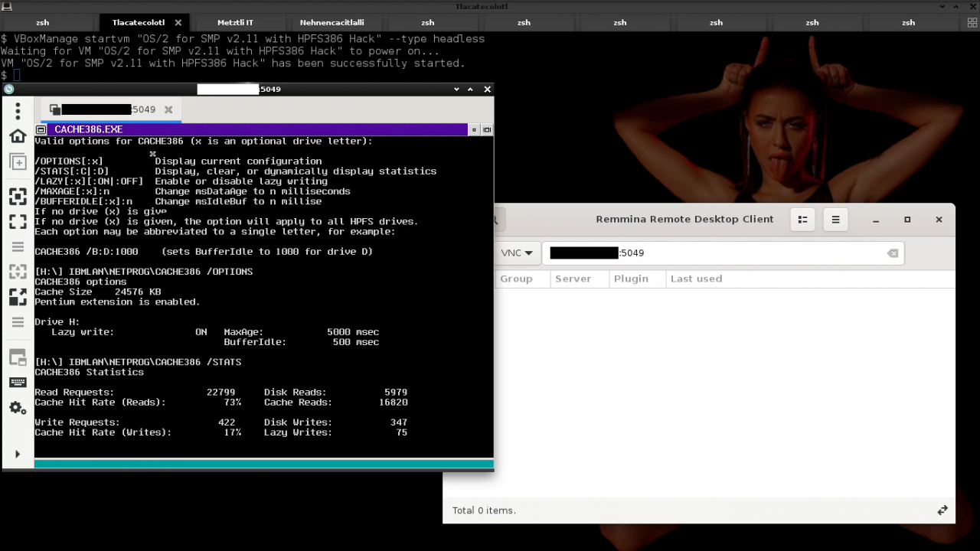Toggle the list view mode button in Remmina
Viewport: 980px width, 551px height.
802,220
